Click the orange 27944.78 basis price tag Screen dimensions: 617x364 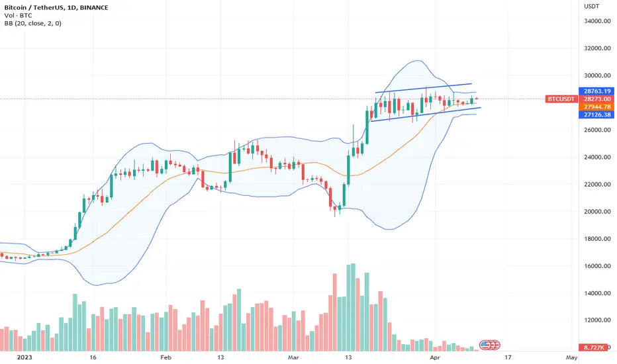pyautogui.click(x=596, y=107)
